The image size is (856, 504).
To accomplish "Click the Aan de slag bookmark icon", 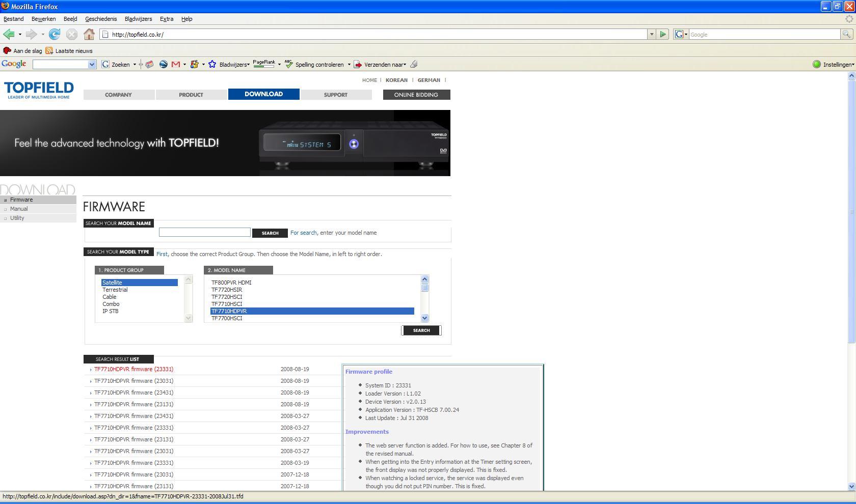I will (7, 50).
